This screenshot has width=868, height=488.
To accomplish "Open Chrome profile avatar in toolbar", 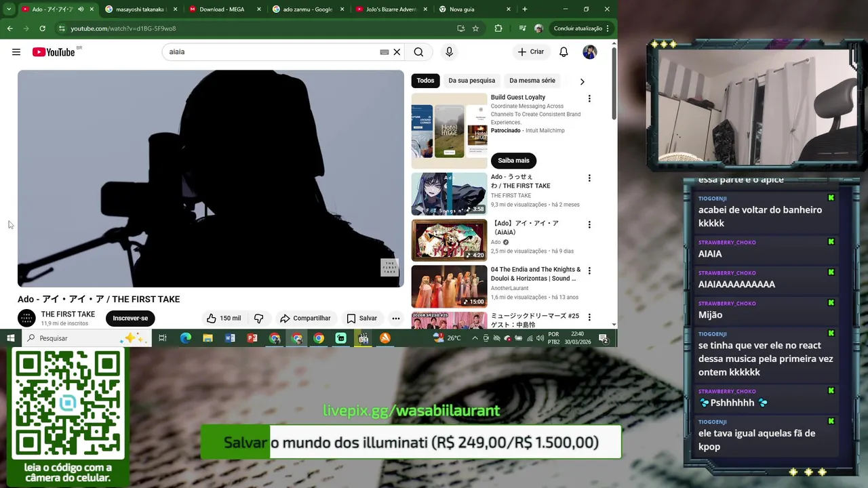I will pyautogui.click(x=538, y=28).
